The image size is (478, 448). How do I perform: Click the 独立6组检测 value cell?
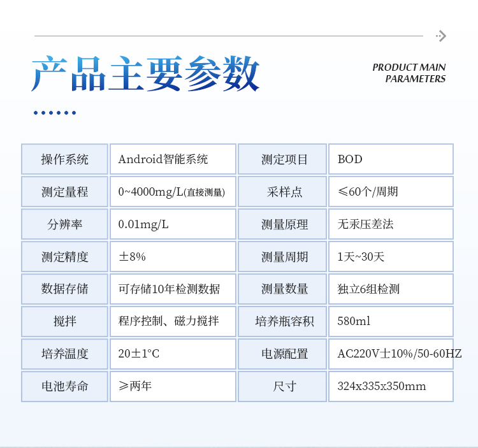point(391,289)
